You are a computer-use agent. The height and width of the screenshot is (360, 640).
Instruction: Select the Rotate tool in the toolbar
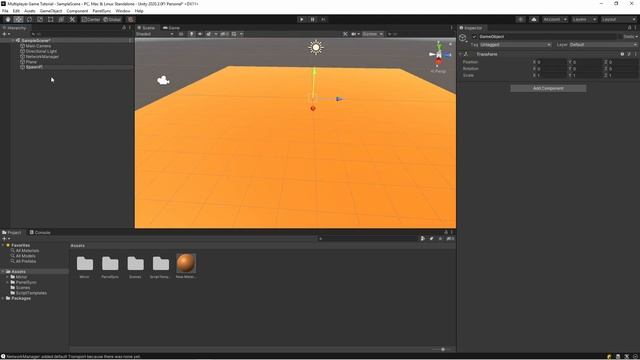click(29, 19)
